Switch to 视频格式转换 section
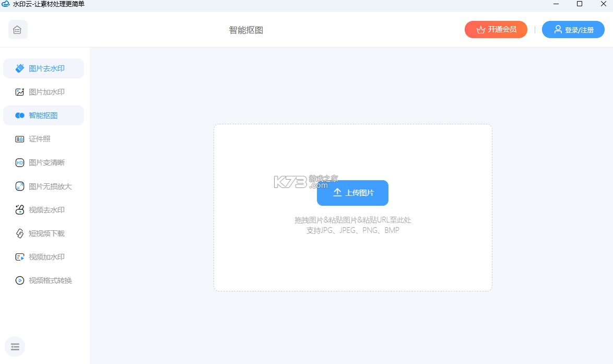Screen dimensions: 613x364 point(43,280)
